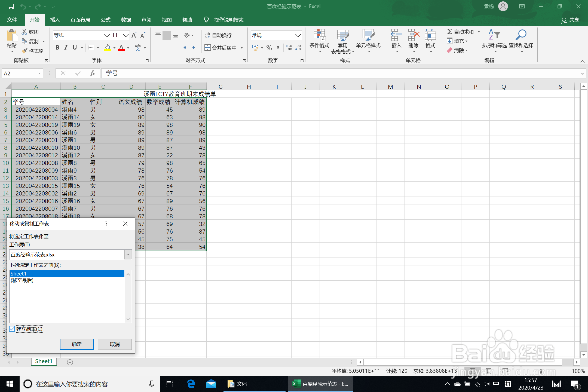This screenshot has width=588, height=392.
Task: Click the Conditional Formatting icon
Action: (319, 35)
